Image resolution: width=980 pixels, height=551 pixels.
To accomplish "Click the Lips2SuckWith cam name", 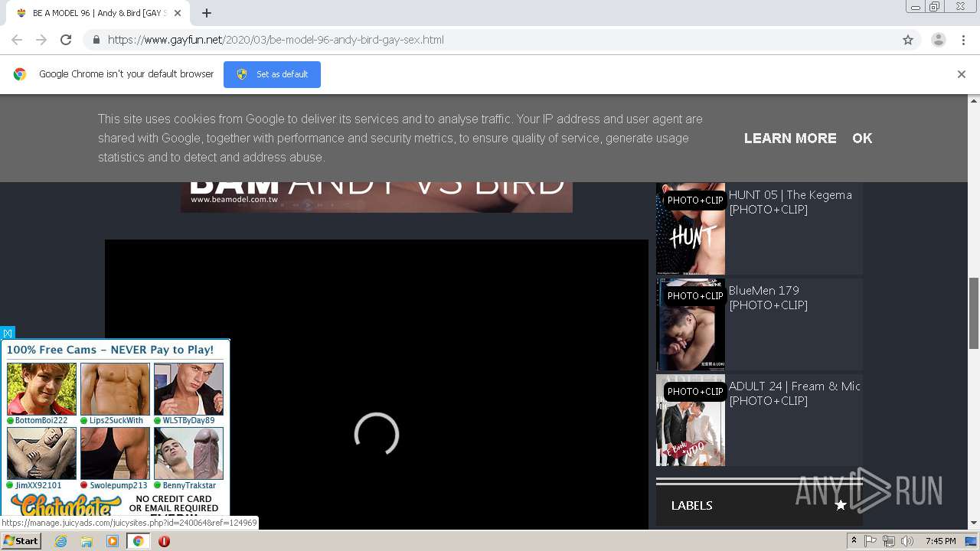I will click(x=116, y=420).
